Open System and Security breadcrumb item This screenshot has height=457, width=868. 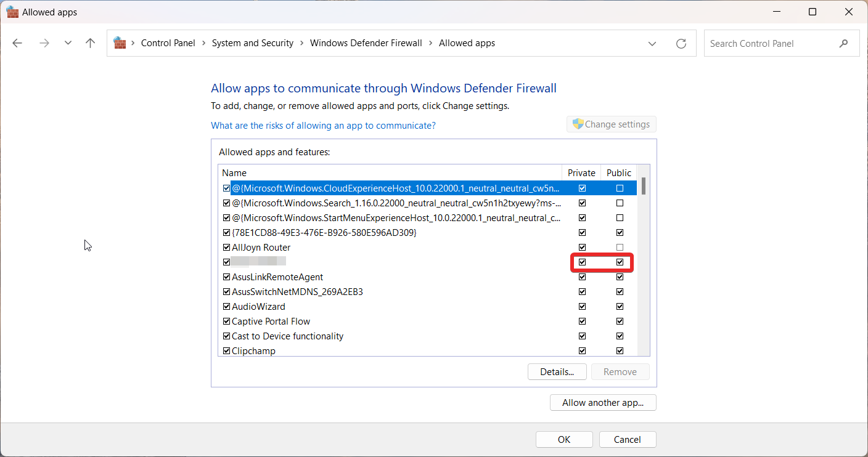coord(253,43)
